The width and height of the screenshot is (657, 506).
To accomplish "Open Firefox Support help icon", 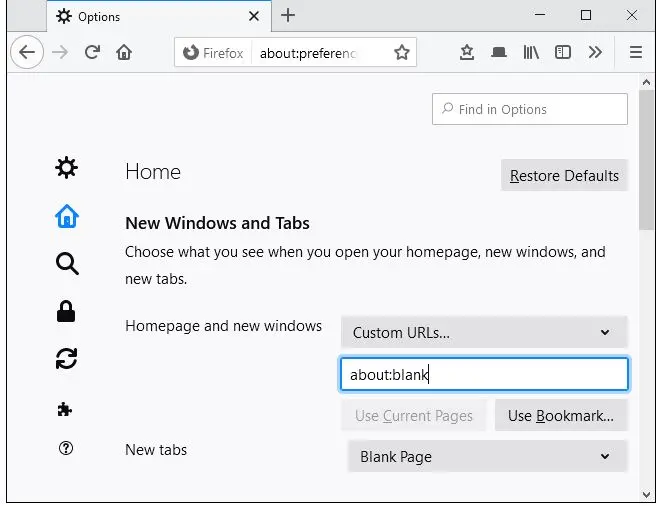I will [x=66, y=449].
